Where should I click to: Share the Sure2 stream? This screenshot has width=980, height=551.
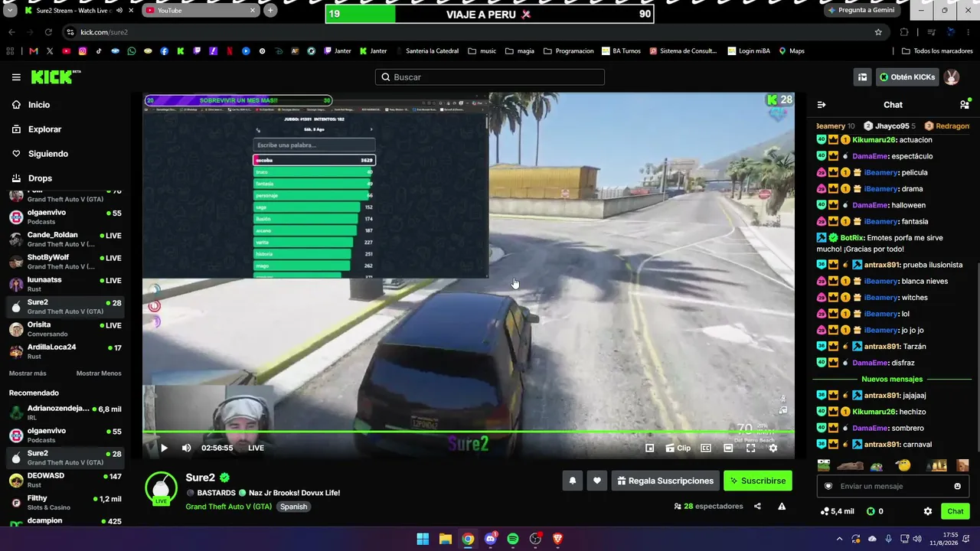point(757,506)
